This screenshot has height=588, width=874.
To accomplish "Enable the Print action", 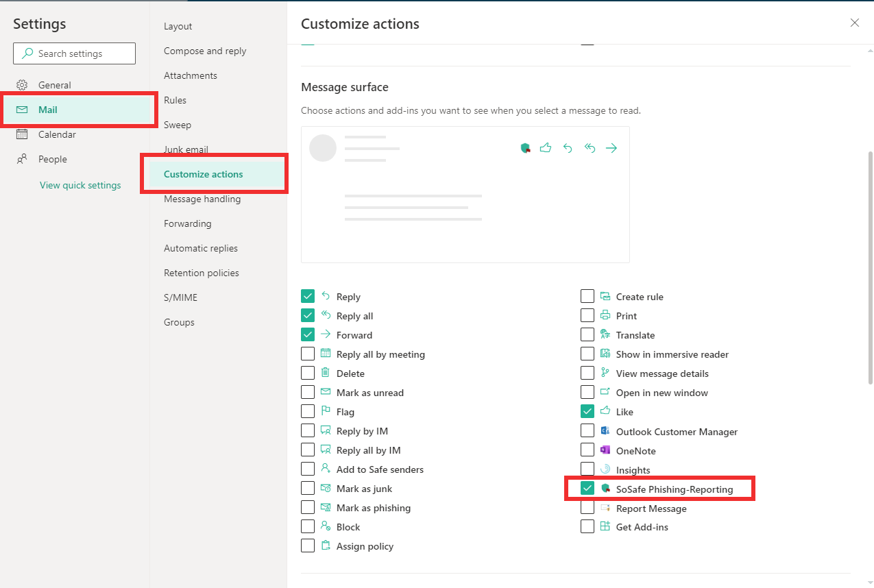I will point(587,315).
